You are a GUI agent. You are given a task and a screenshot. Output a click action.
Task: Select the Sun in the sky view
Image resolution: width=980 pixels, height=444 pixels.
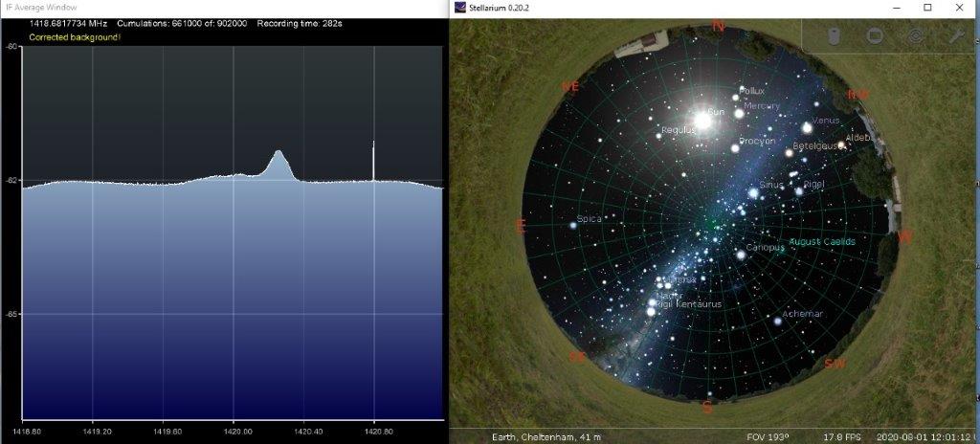tap(702, 121)
